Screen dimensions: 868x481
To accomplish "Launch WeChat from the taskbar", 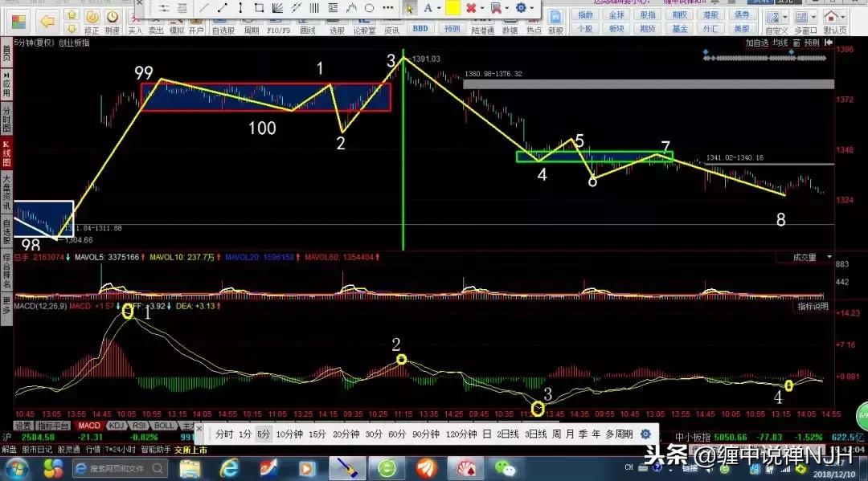I will point(505,467).
